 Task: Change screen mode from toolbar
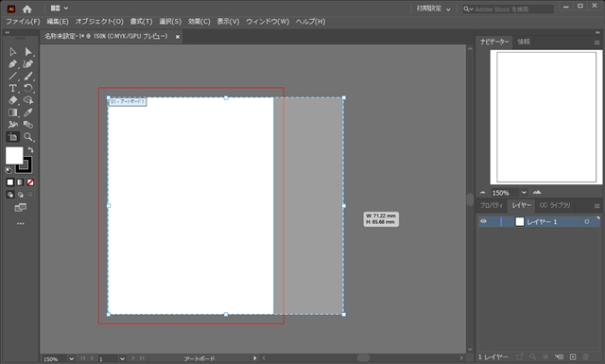pyautogui.click(x=21, y=208)
